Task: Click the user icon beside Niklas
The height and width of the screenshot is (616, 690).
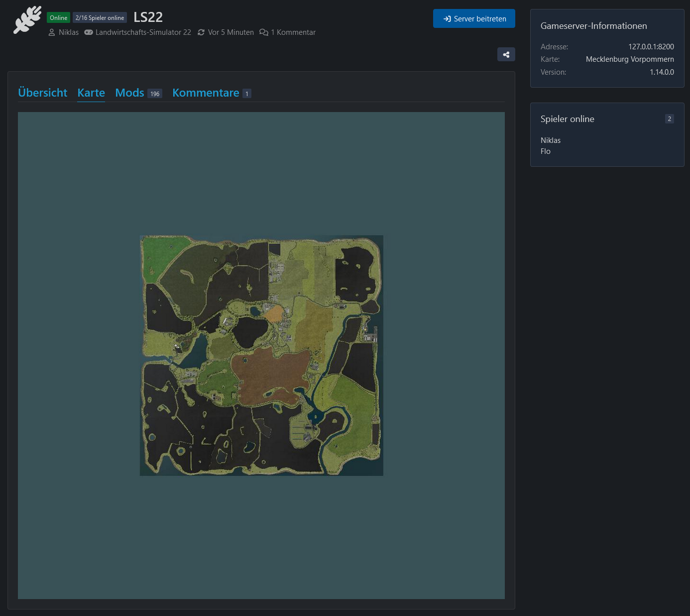Action: pos(52,32)
